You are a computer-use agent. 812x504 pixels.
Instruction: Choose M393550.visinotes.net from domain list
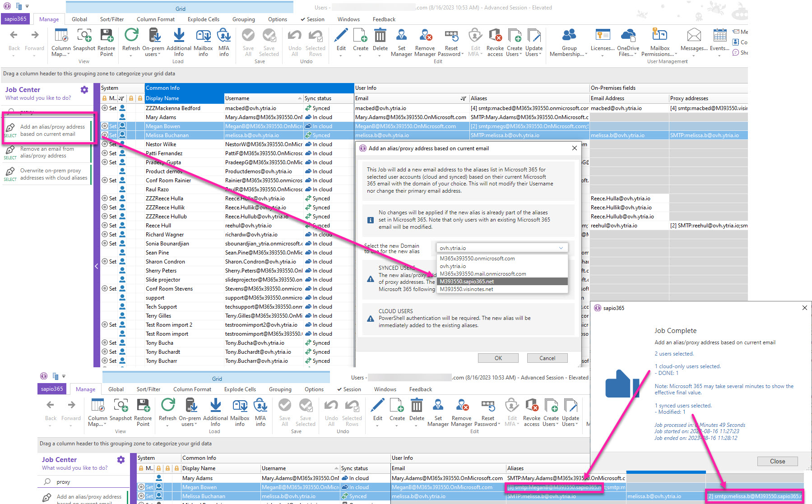[x=502, y=289]
